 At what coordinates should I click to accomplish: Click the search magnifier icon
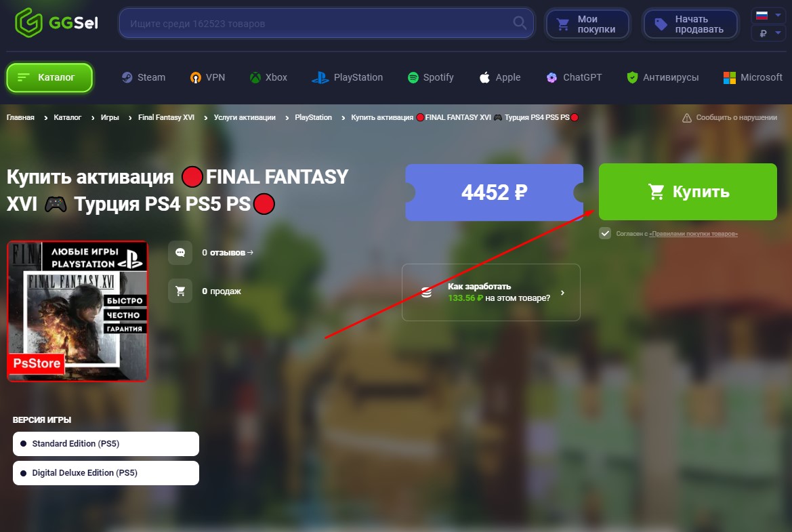coord(519,23)
